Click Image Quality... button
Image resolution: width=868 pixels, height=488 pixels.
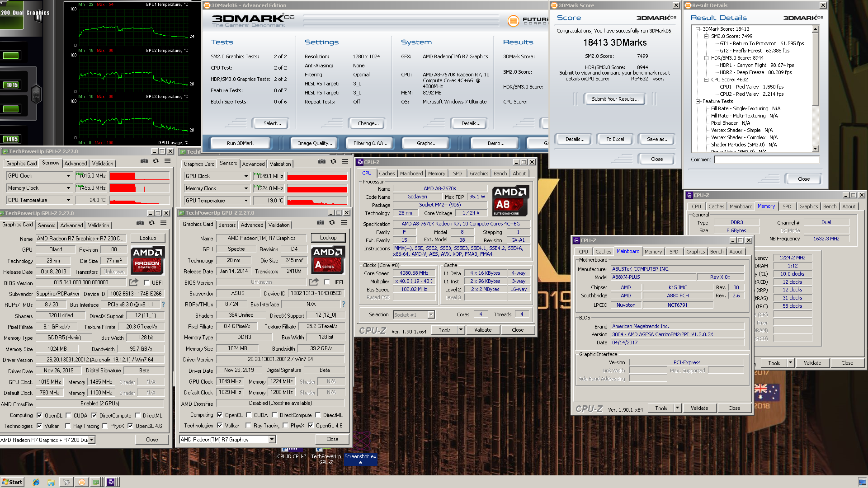coord(315,143)
